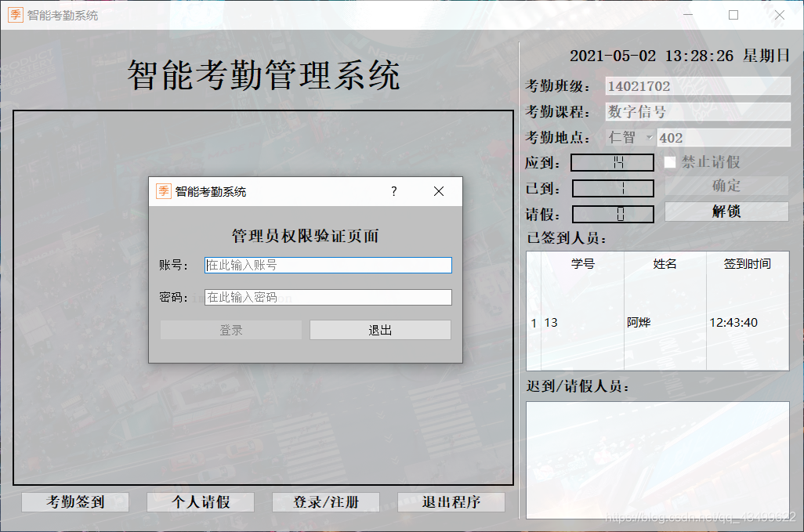The height and width of the screenshot is (532, 804).
Task: Click the main window title bar app icon
Action: [x=16, y=15]
